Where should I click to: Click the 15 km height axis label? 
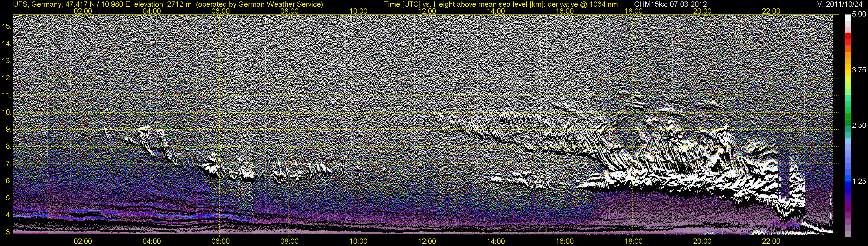7,27
